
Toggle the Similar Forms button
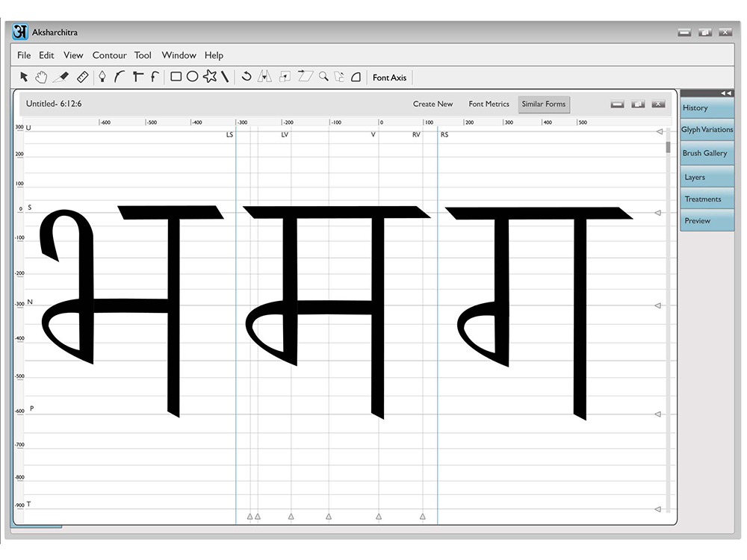pyautogui.click(x=544, y=104)
